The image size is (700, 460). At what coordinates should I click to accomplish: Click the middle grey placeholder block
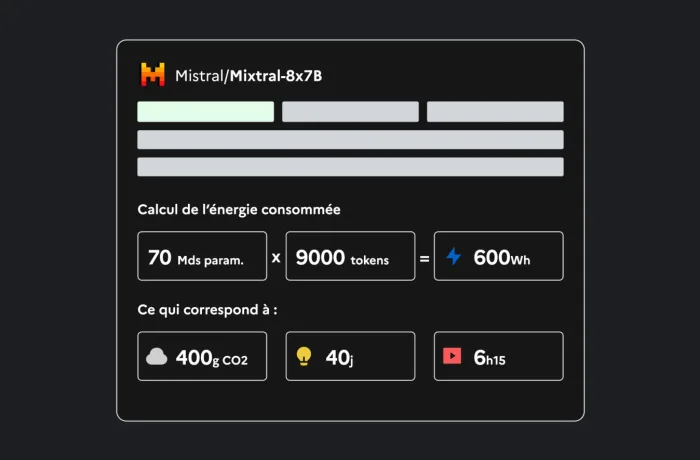[350, 112]
